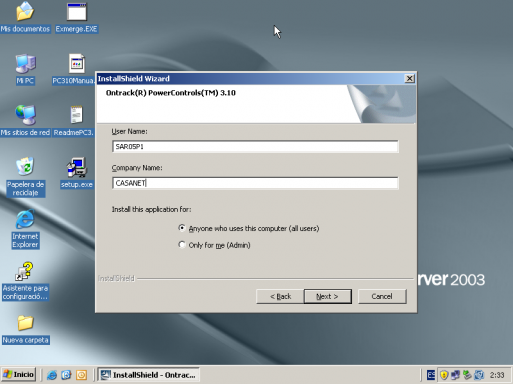Click the InstallShield - Ontrack taskbar button

pyautogui.click(x=149, y=375)
